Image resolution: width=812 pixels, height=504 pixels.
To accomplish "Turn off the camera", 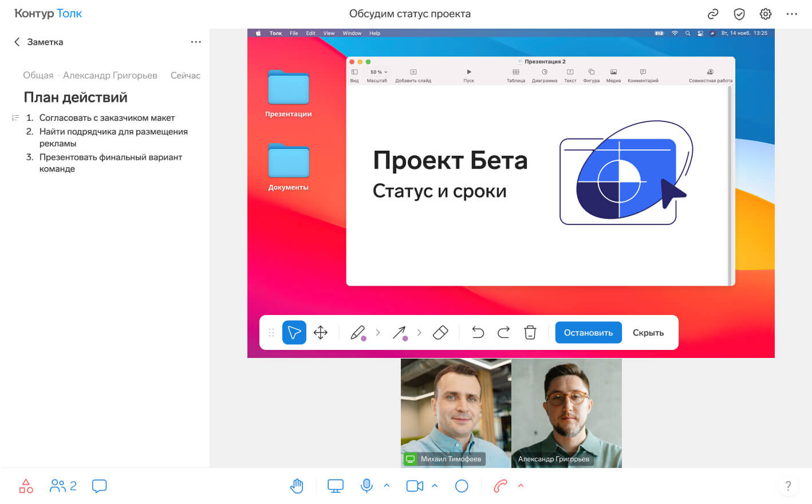I will click(415, 486).
